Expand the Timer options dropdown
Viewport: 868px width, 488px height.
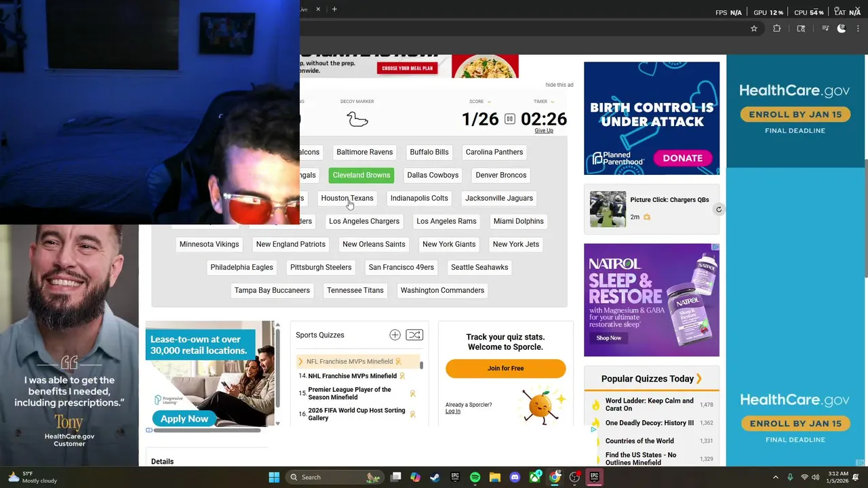[x=552, y=102]
